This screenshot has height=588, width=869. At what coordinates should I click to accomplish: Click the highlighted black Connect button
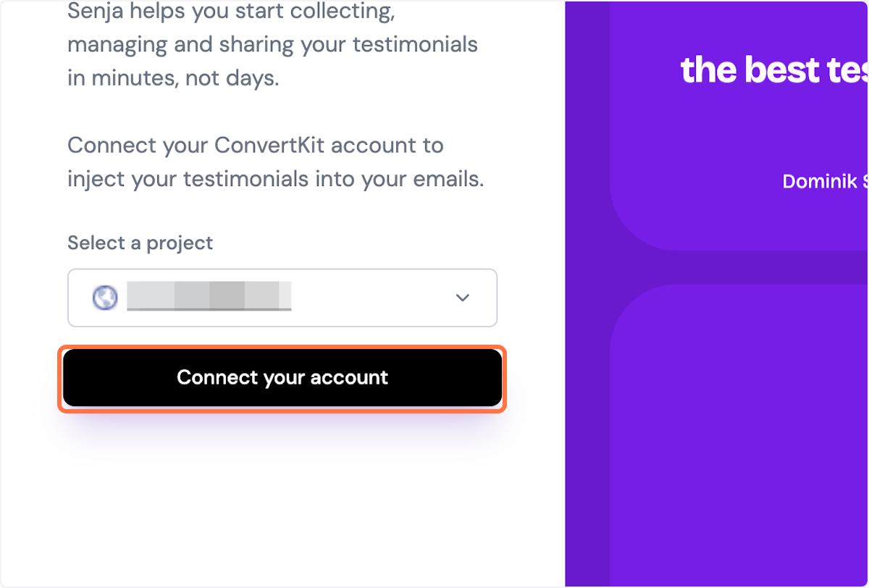click(x=282, y=377)
